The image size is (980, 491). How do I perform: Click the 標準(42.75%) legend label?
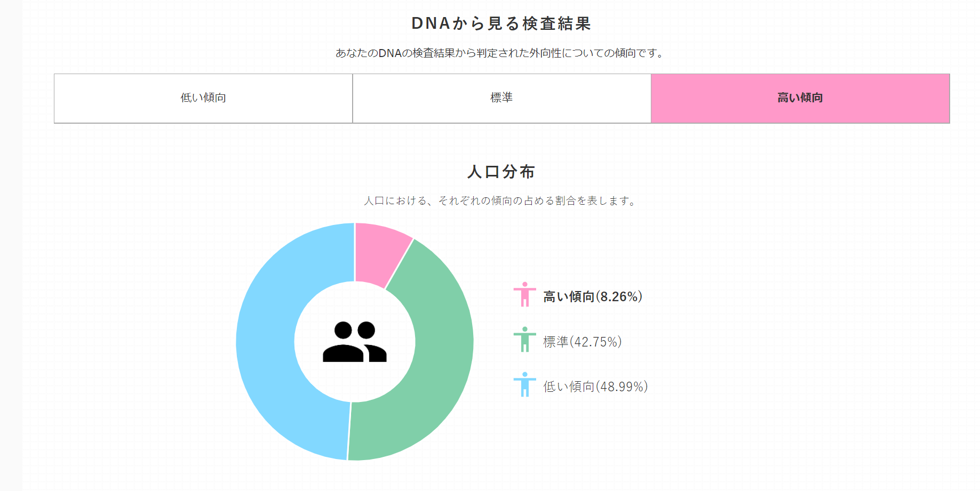[583, 342]
